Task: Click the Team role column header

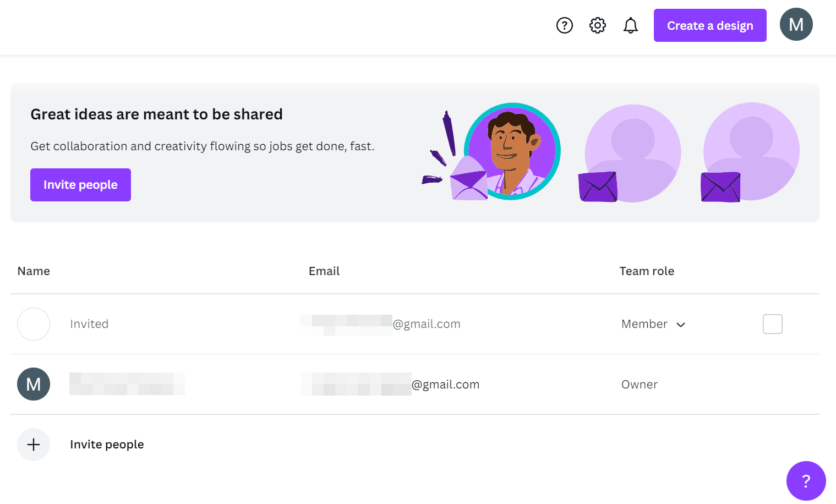Action: 647,271
